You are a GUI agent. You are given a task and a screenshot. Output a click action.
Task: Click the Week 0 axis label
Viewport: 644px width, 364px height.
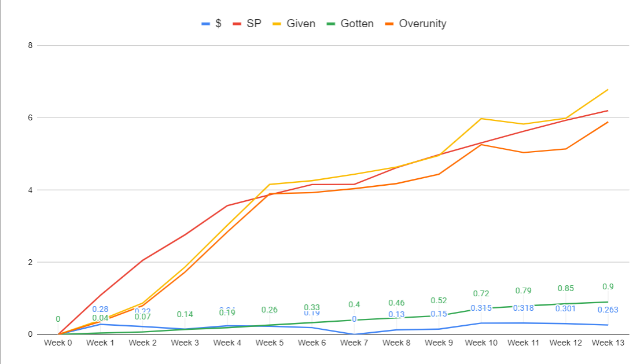58,343
